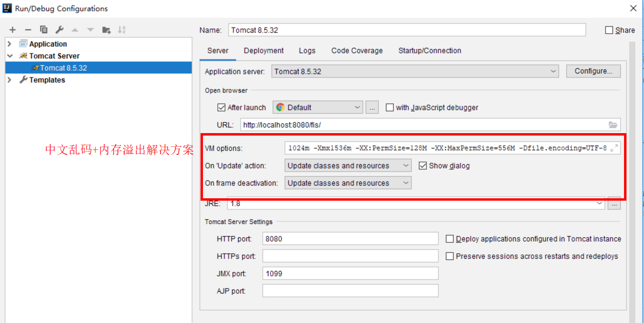Click the browser ellipsis browse button
The height and width of the screenshot is (323, 644).
tap(372, 107)
